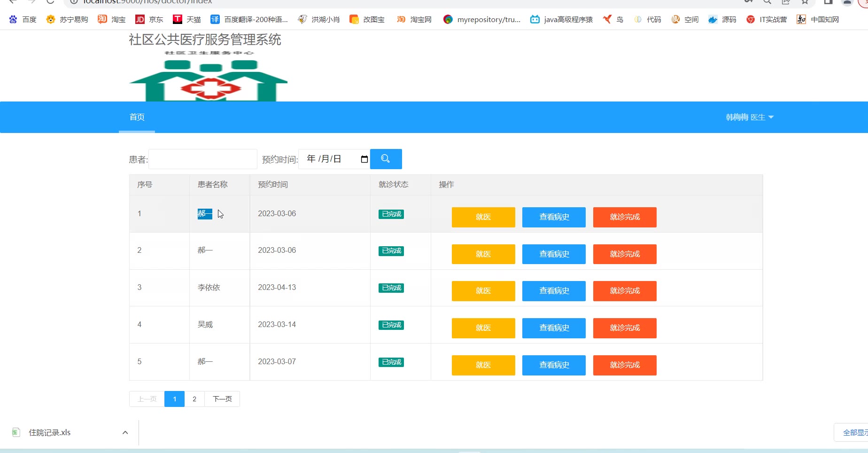The height and width of the screenshot is (453, 868).
Task: Click 上一页 previous page
Action: click(147, 399)
